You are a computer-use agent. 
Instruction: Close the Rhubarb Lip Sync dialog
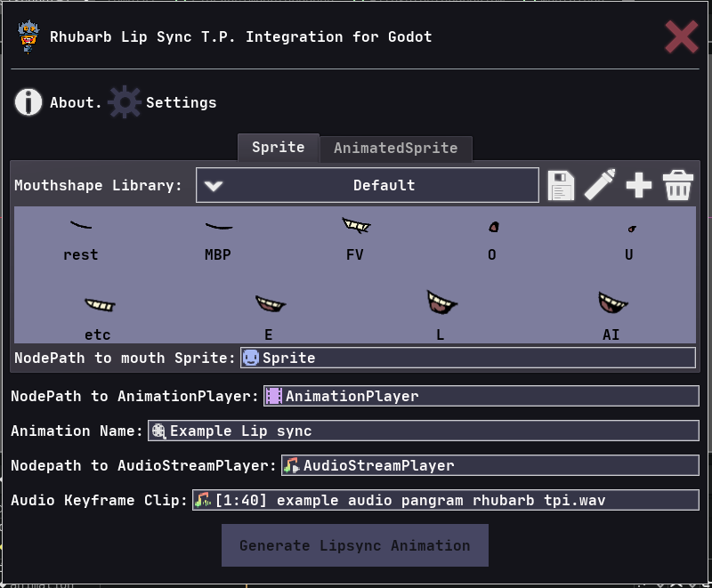[x=682, y=37]
